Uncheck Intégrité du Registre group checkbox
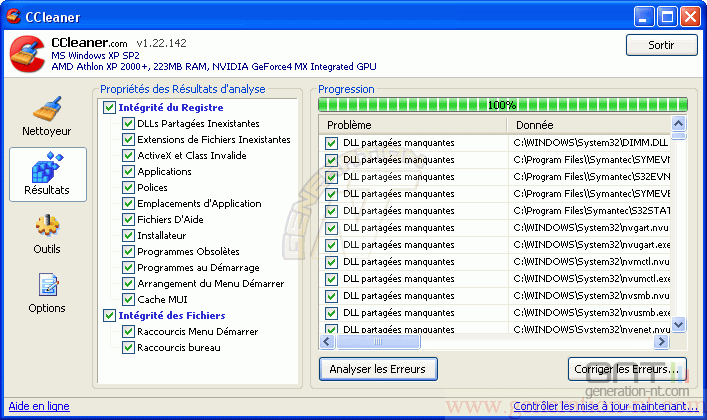707x420 pixels. (109, 107)
